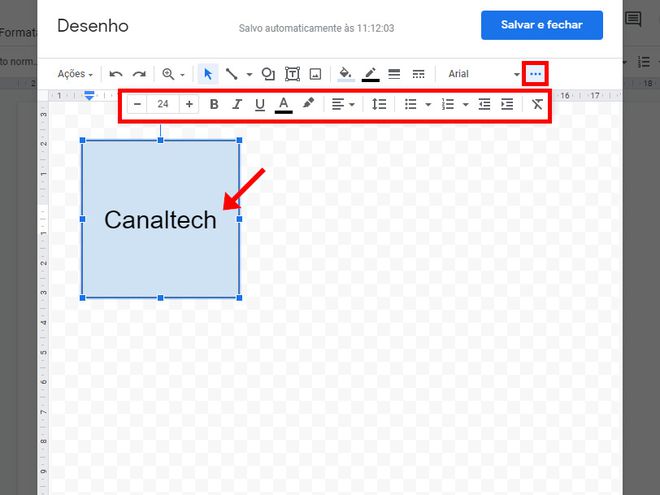Click the font size field showing 24
660x495 pixels.
click(x=163, y=104)
